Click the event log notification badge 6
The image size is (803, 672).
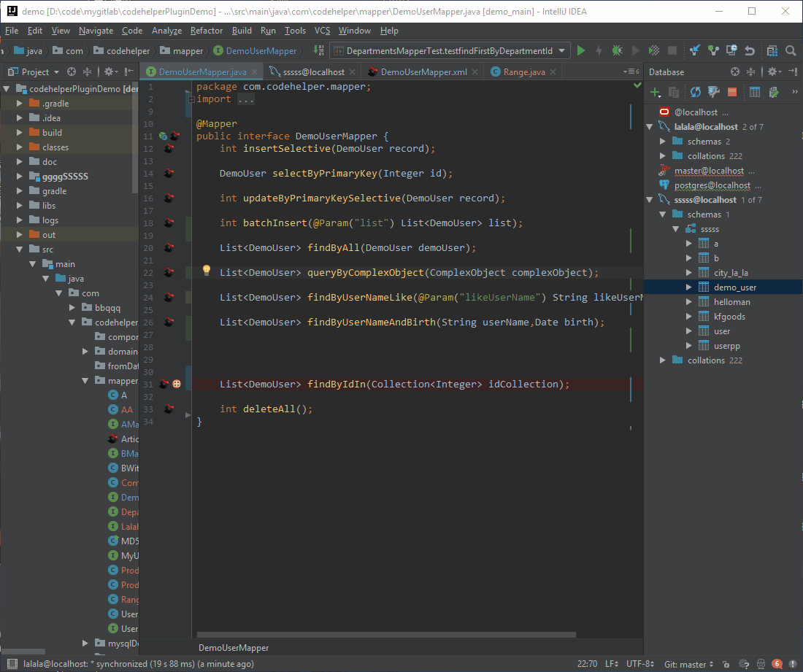[x=777, y=664]
